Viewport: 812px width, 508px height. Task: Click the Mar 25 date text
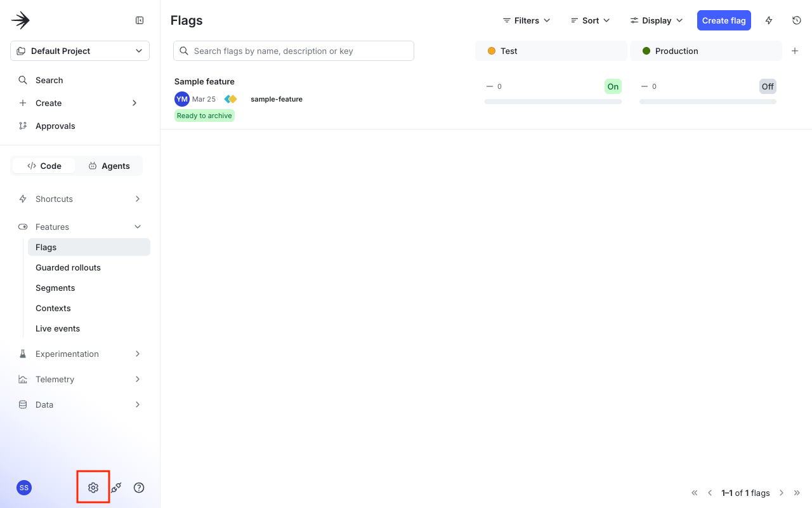(204, 99)
